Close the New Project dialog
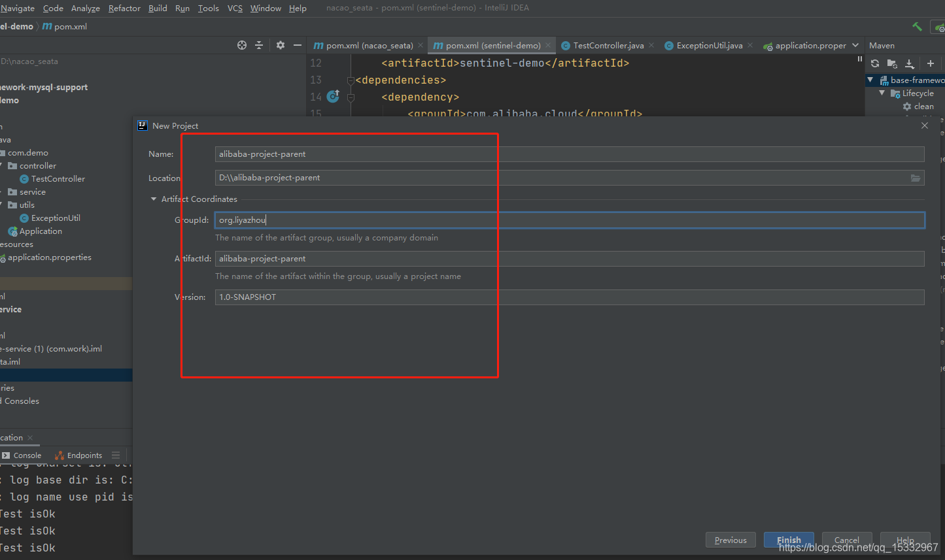 click(925, 125)
